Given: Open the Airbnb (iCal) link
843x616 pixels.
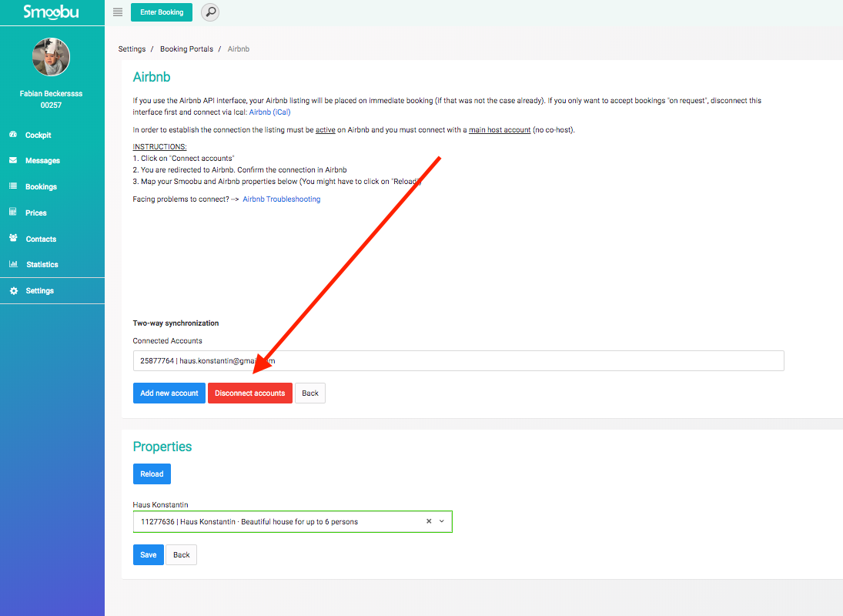Looking at the screenshot, I should 270,112.
